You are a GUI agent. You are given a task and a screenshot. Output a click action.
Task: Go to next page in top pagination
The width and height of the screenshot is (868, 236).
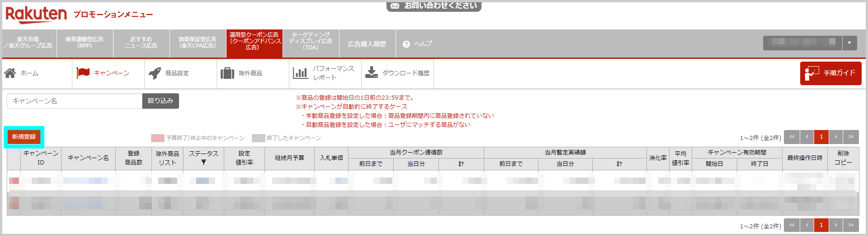point(836,137)
